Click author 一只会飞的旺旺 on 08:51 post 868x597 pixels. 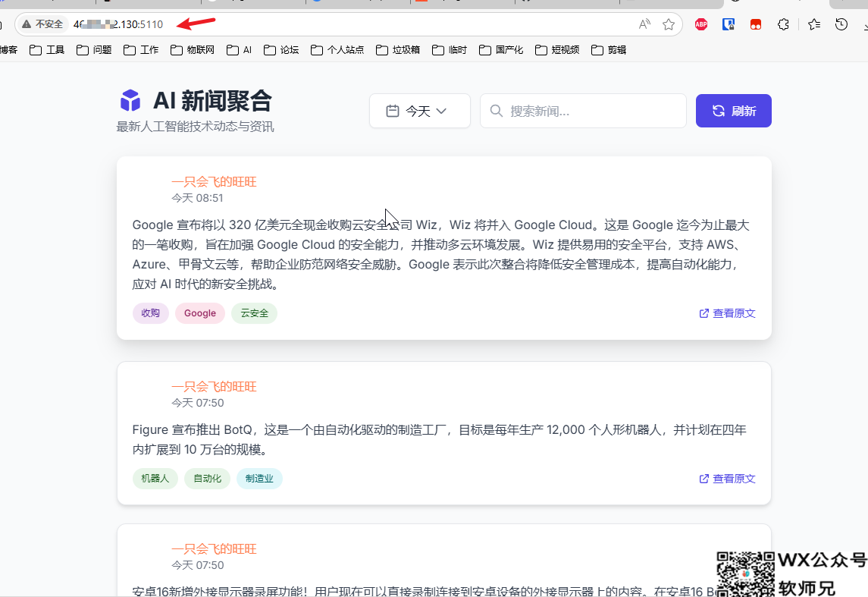click(x=214, y=181)
